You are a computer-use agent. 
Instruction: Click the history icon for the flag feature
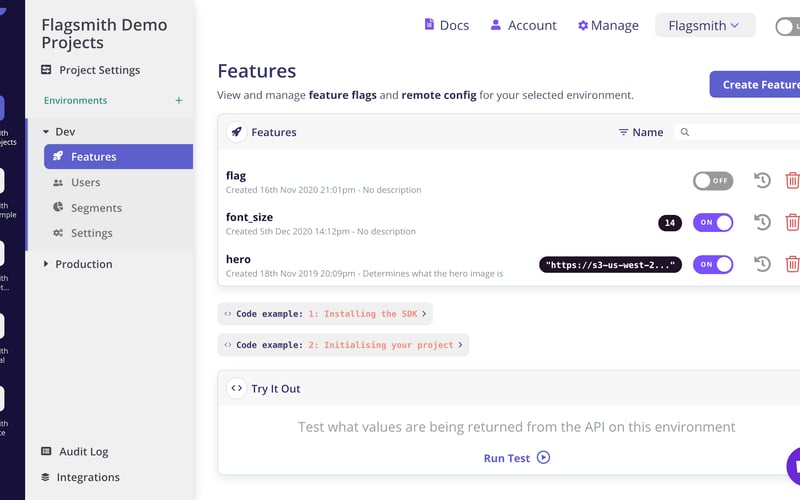click(763, 181)
